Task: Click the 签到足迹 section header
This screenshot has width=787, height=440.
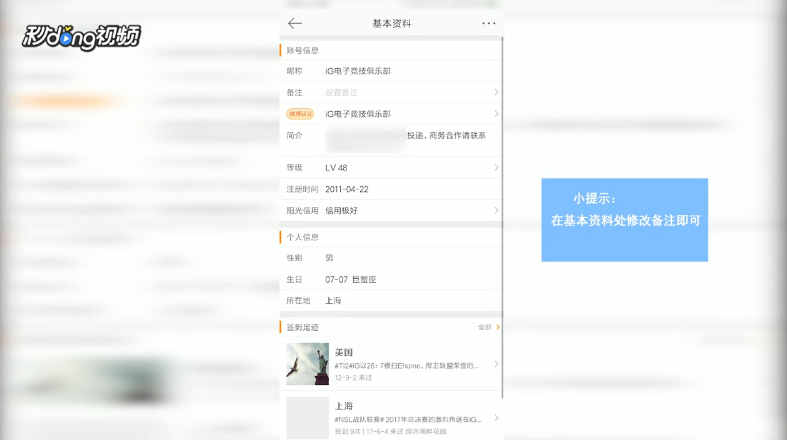Action: (302, 327)
